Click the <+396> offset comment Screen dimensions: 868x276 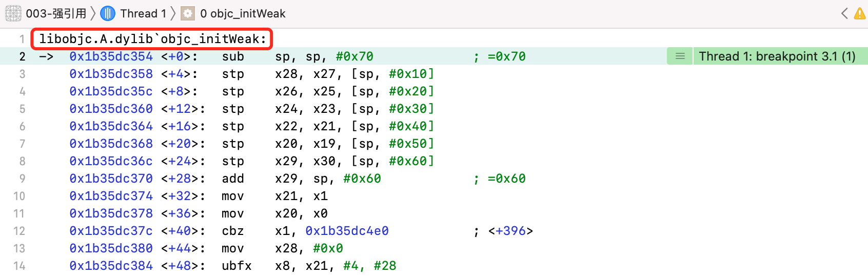pos(510,231)
